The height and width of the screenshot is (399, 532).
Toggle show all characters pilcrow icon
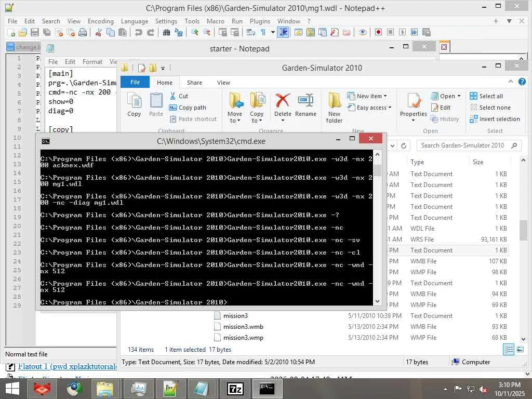pos(263,32)
